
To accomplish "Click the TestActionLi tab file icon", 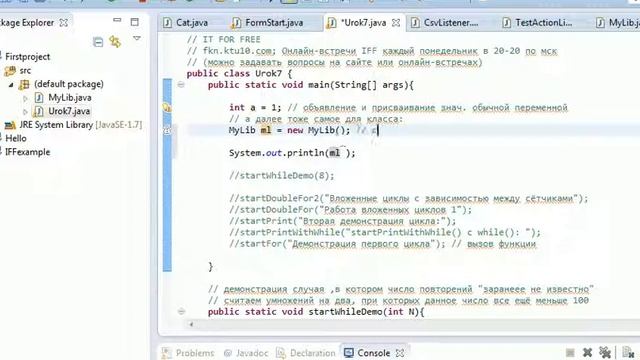I will tap(506, 22).
